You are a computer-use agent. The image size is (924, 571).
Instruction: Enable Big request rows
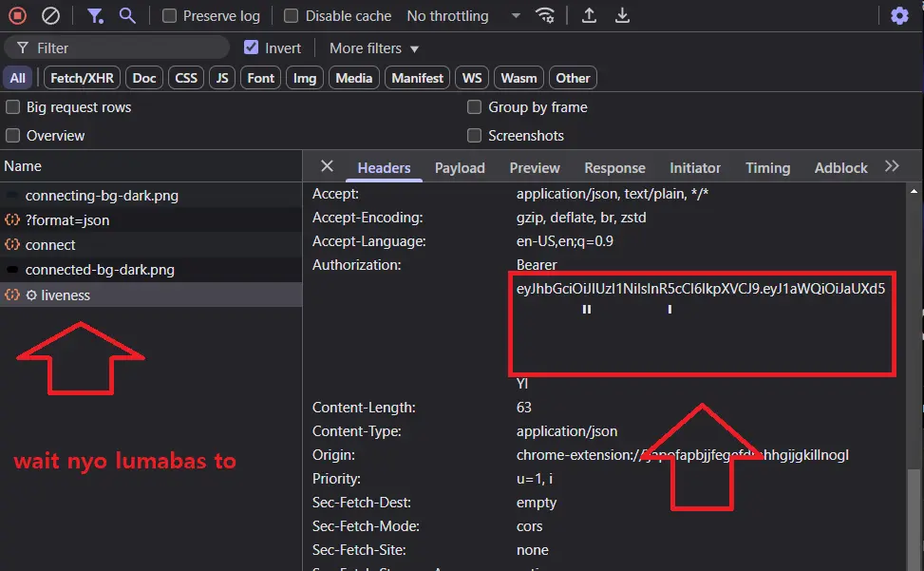(x=13, y=107)
